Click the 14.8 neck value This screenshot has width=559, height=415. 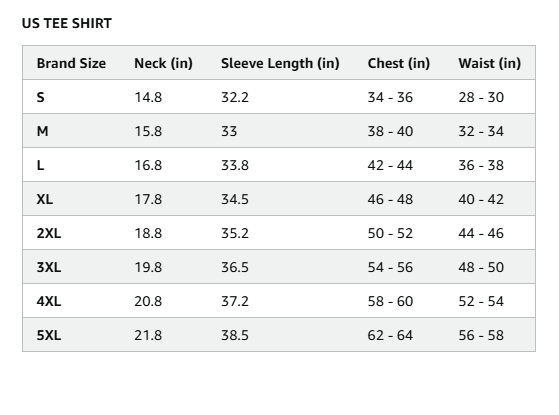coord(148,97)
